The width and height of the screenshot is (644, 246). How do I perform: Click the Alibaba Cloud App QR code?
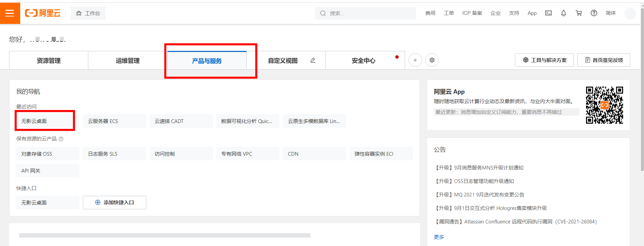coord(605,105)
